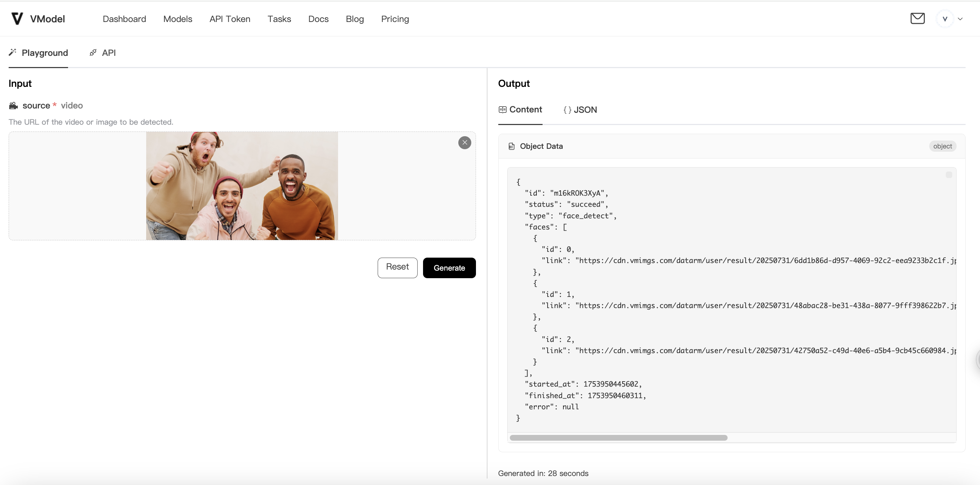Click the object type badge
Image resolution: width=980 pixels, height=485 pixels.
tap(942, 146)
